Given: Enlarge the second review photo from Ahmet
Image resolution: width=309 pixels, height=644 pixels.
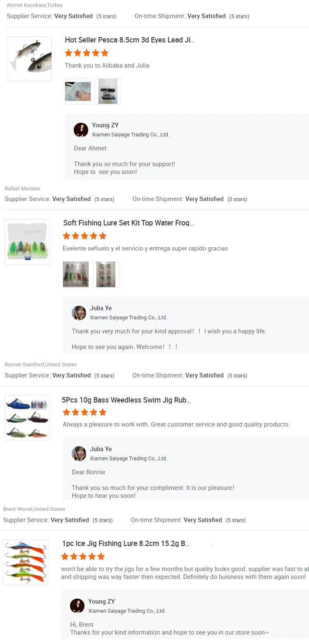Looking at the screenshot, I should [108, 91].
